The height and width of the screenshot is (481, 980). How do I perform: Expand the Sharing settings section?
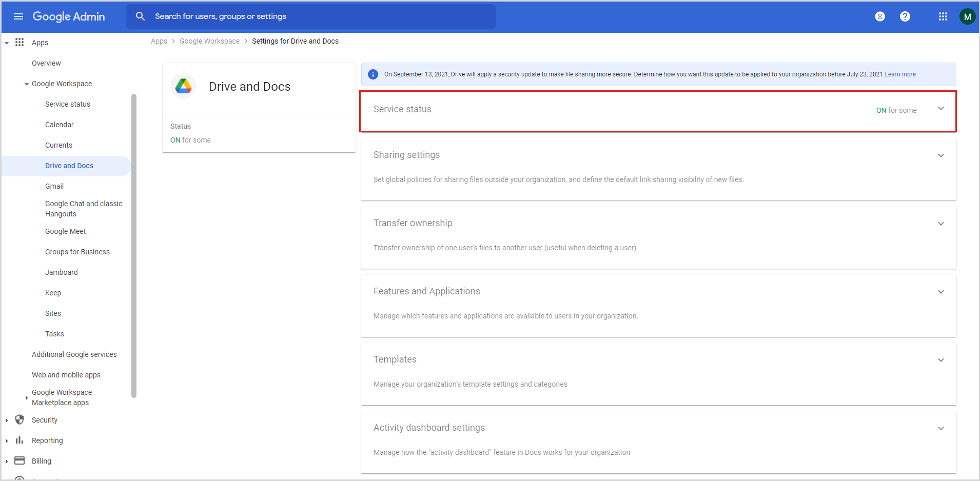pyautogui.click(x=941, y=155)
